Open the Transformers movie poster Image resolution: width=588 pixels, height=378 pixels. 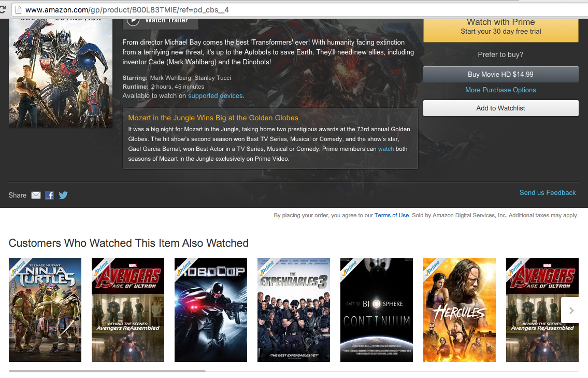(61, 73)
